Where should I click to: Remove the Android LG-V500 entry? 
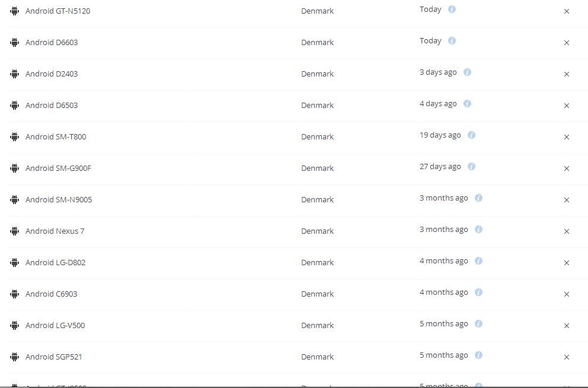[567, 326]
